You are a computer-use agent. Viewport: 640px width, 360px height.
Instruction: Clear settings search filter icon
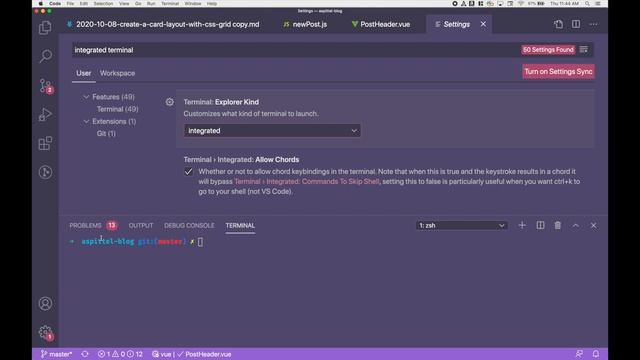[584, 49]
